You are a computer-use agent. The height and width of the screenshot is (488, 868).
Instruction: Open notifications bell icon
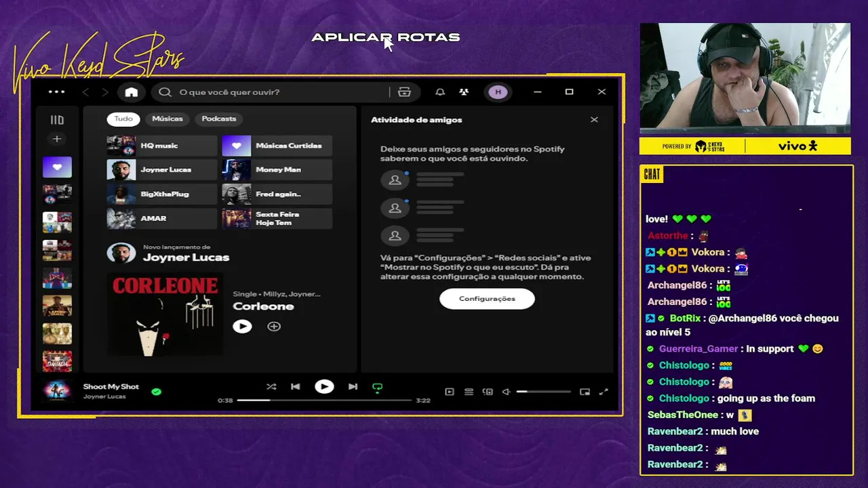[440, 92]
